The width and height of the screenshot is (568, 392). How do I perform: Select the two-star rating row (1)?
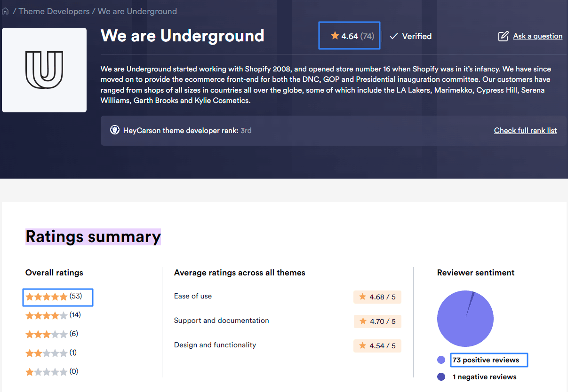(x=51, y=353)
